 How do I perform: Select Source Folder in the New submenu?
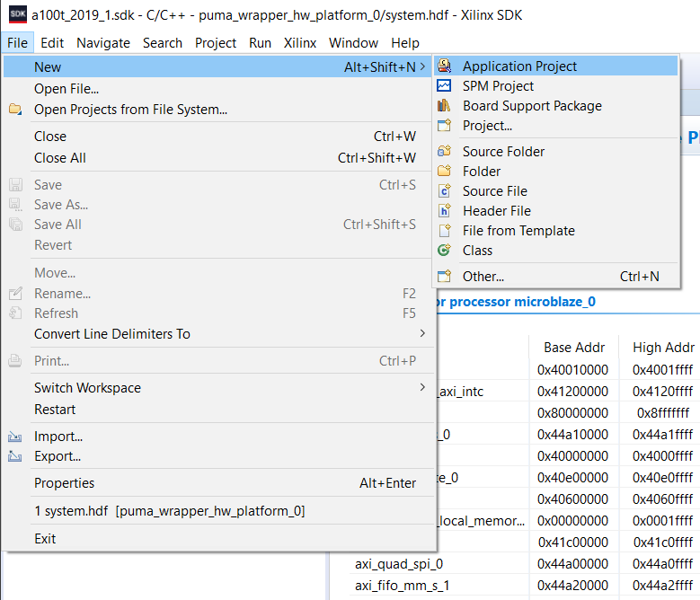556,151
